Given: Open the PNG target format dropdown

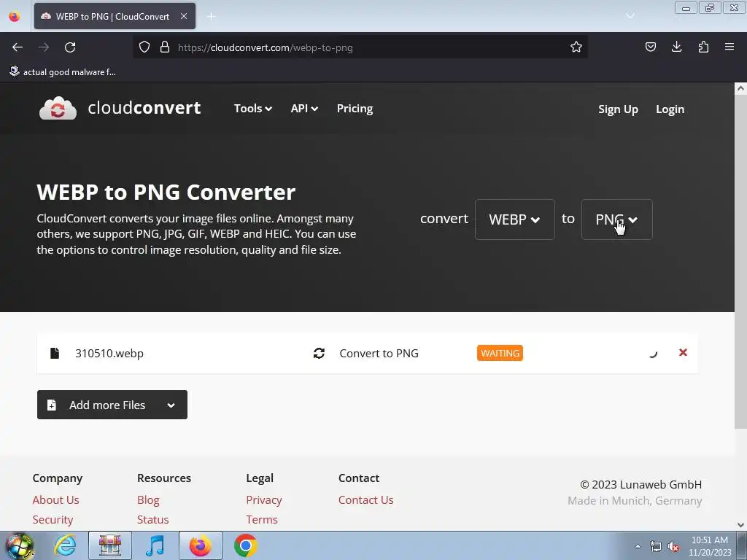Looking at the screenshot, I should coord(617,219).
